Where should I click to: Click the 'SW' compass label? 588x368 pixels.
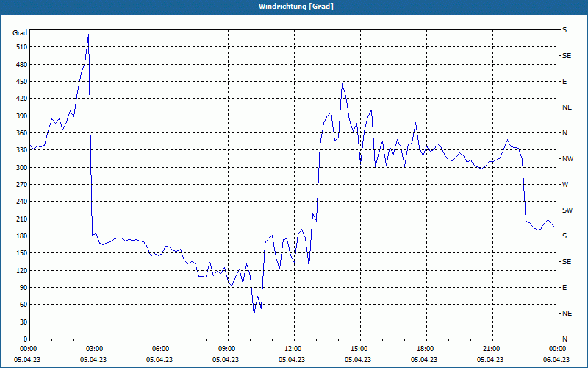click(x=567, y=210)
